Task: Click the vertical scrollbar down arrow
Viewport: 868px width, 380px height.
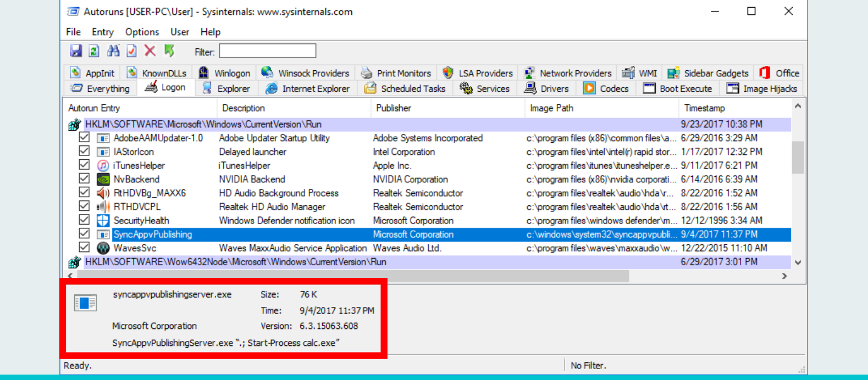Action: (798, 262)
